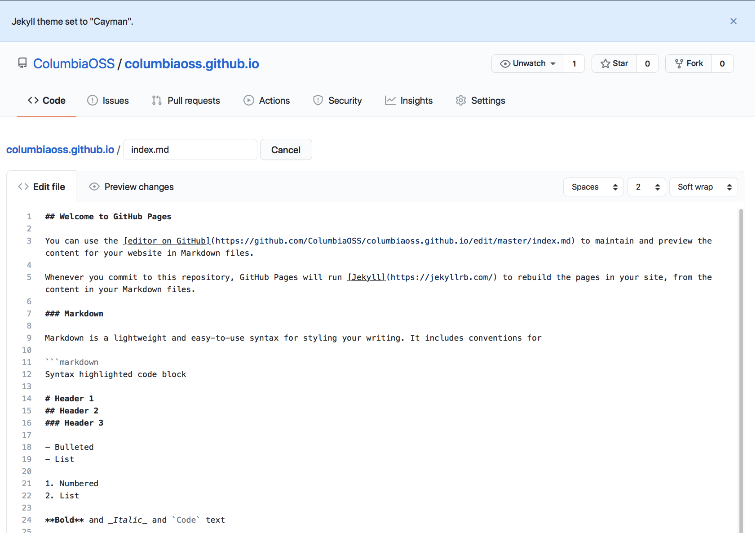Image resolution: width=756 pixels, height=533 pixels.
Task: Open the columbiaoss.github.io breadcrumb link
Action: (x=60, y=150)
